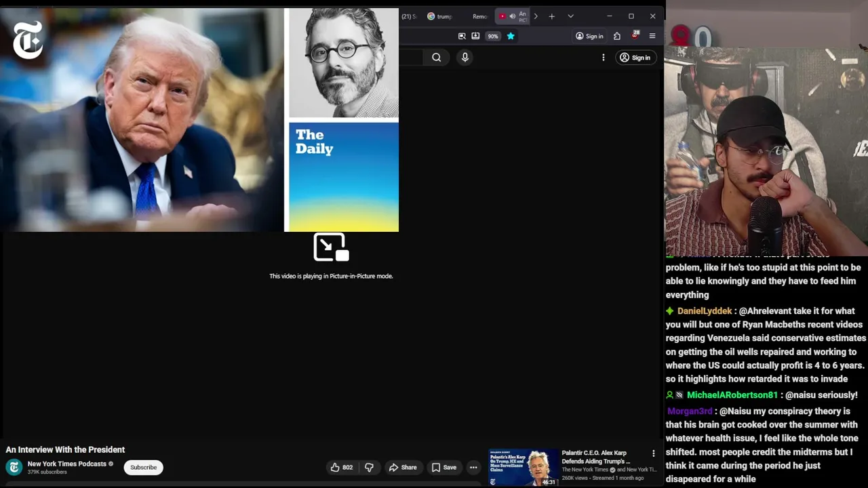Save the video to a playlist
Screen dimensions: 868x488
pos(444,467)
